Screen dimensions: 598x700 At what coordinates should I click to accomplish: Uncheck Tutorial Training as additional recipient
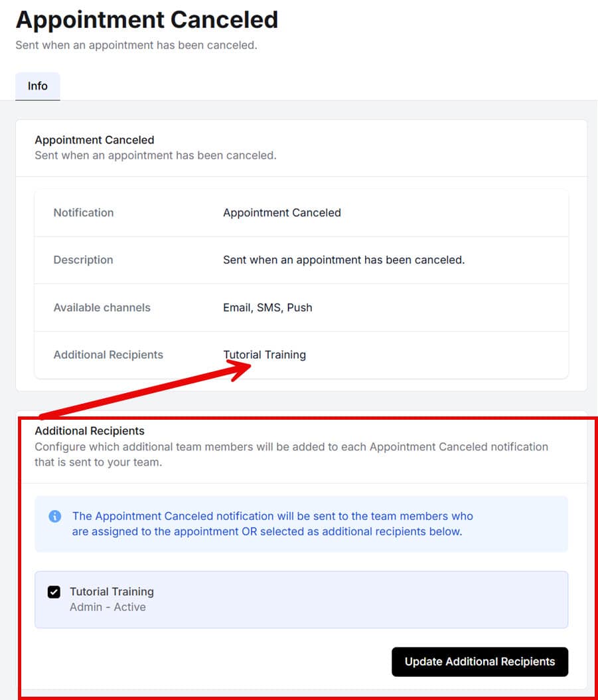tap(54, 592)
